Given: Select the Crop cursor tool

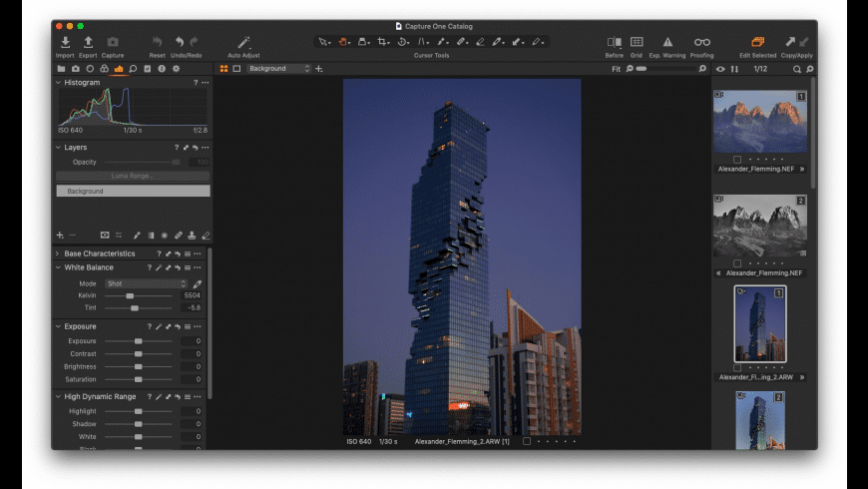Looking at the screenshot, I should coord(382,42).
